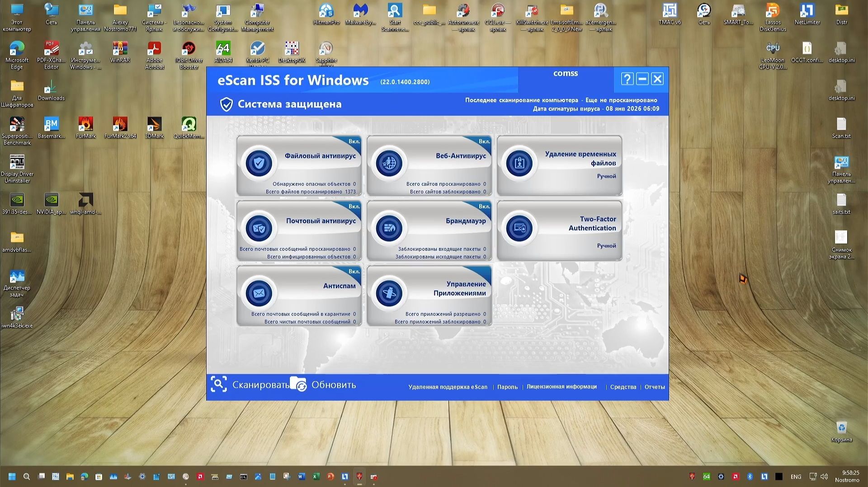Toggle Вкл. switch on Антиспам
Viewport: 868px width, 487px height.
(x=354, y=272)
